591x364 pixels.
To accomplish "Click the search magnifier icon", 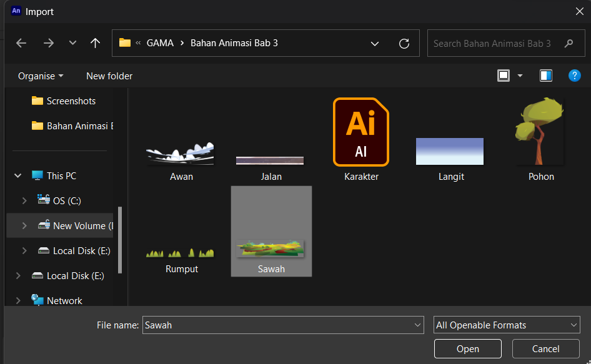I will pos(569,43).
